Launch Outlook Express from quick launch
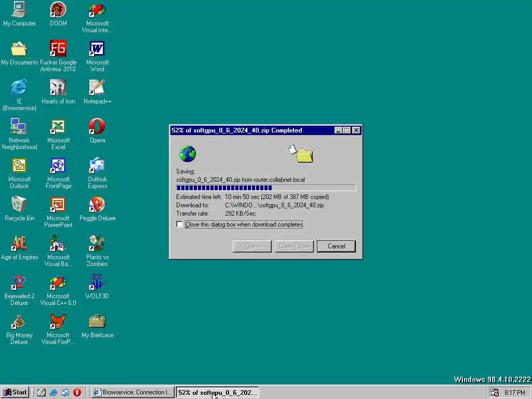This screenshot has height=399, width=532. click(x=65, y=393)
